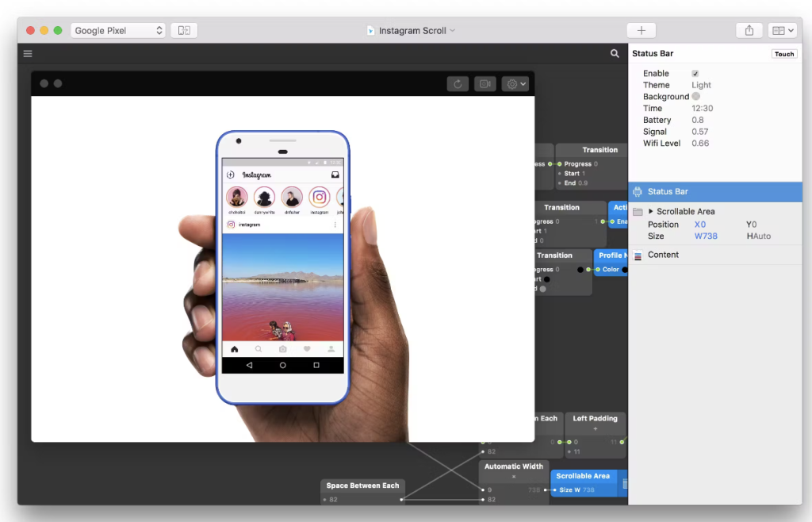Click the HAuto size value
The height and width of the screenshot is (522, 812).
[759, 236]
